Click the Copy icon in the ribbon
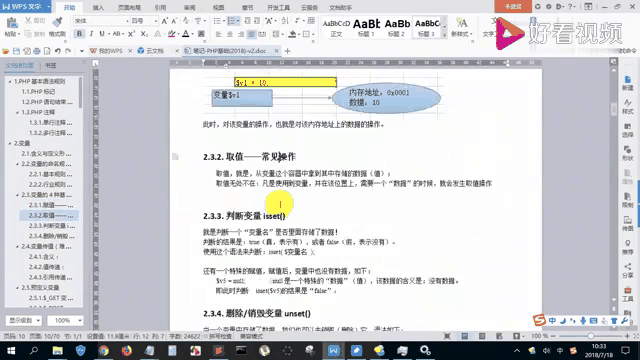 (28, 34)
